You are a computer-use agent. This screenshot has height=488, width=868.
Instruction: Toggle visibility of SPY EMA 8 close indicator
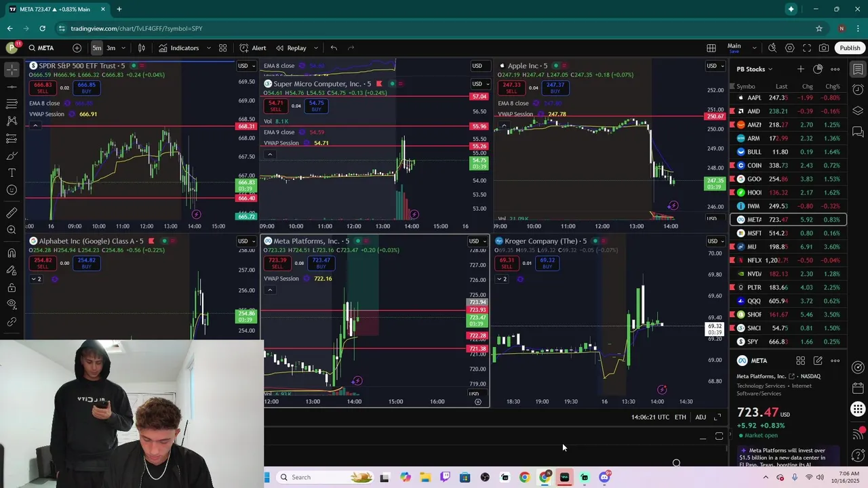pyautogui.click(x=67, y=104)
